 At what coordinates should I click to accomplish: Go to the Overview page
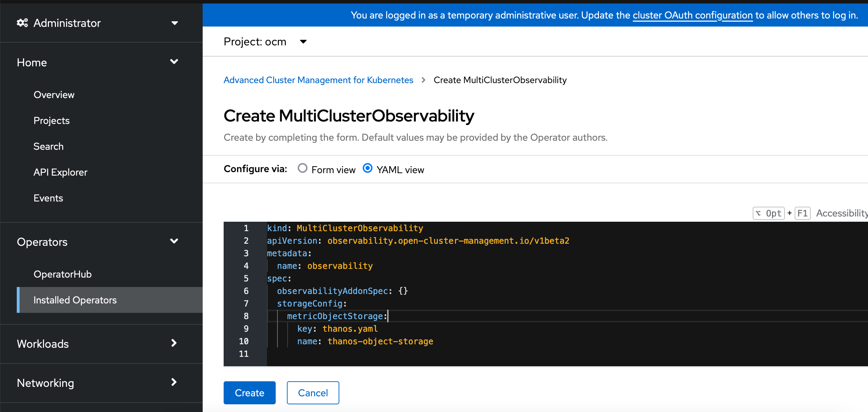click(54, 94)
